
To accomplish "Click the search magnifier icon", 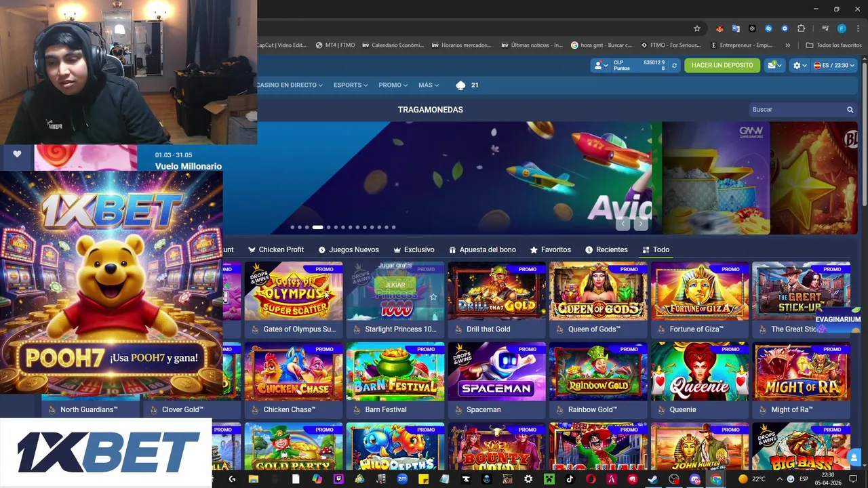I will pyautogui.click(x=850, y=110).
